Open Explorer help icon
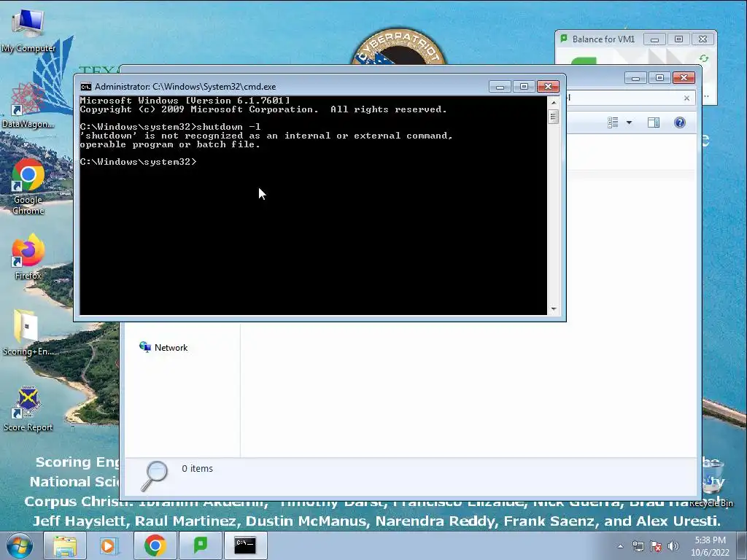This screenshot has width=747, height=560. (680, 122)
